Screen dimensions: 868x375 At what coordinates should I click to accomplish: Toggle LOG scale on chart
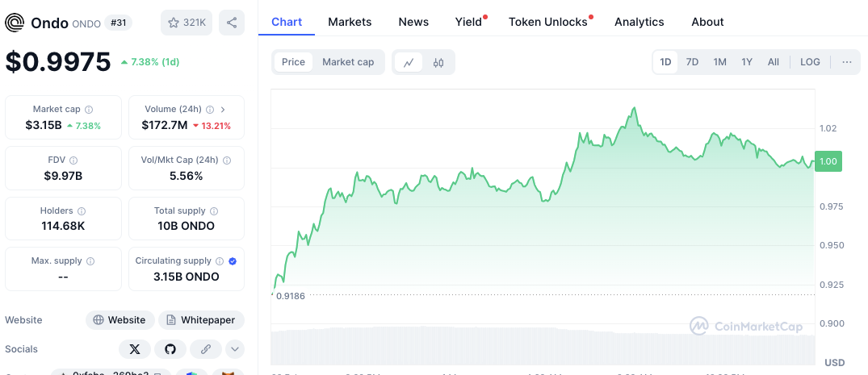(x=810, y=62)
